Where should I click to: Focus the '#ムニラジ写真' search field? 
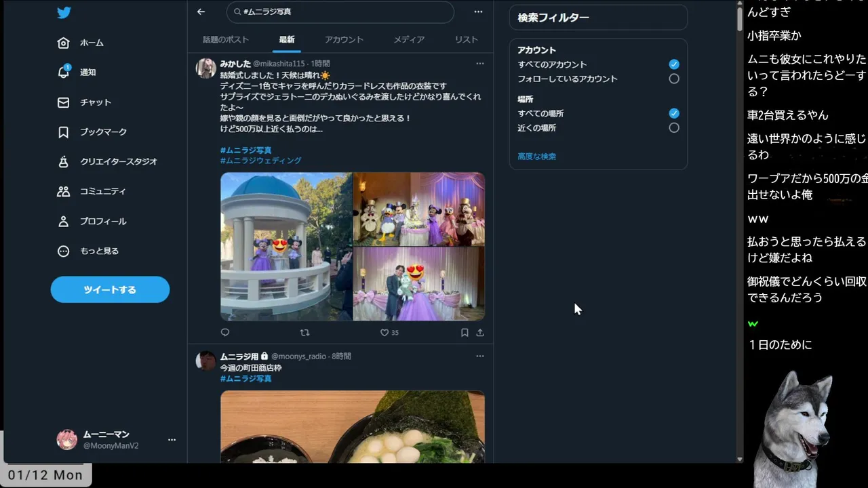coord(340,12)
